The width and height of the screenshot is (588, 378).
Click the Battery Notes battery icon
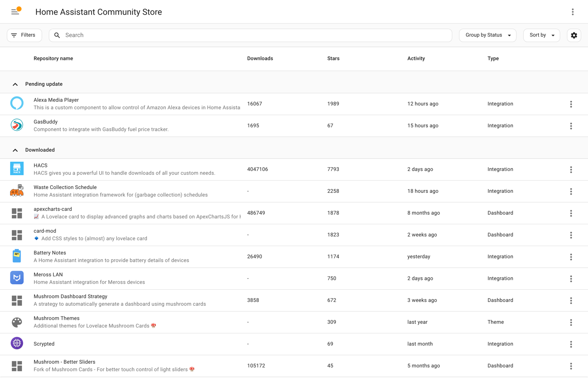[x=17, y=256]
